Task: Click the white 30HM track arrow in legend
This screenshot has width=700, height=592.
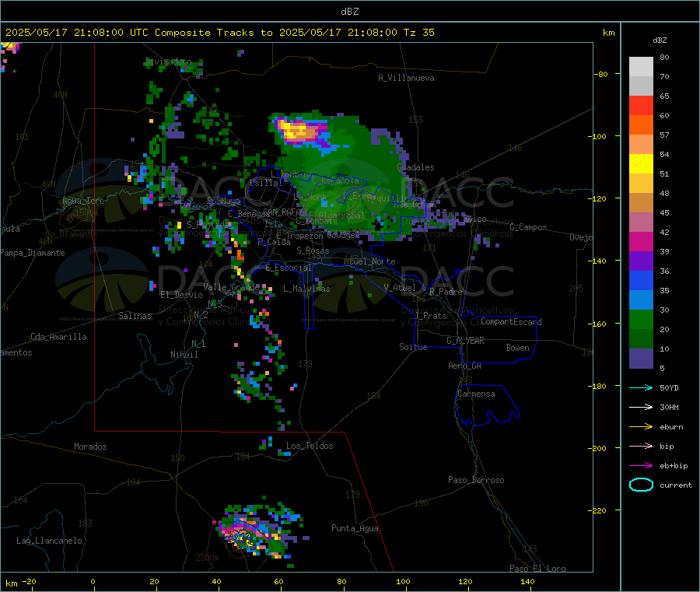Action: [x=641, y=407]
